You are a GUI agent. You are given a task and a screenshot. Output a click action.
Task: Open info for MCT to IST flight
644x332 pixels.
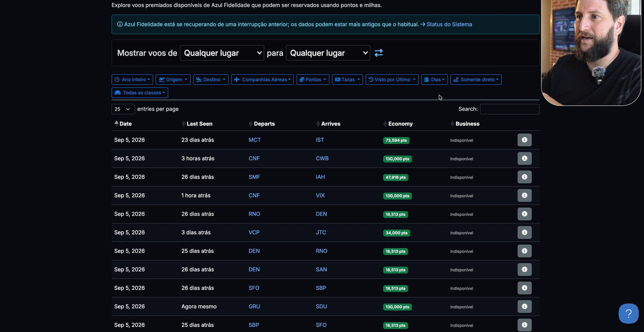(524, 140)
